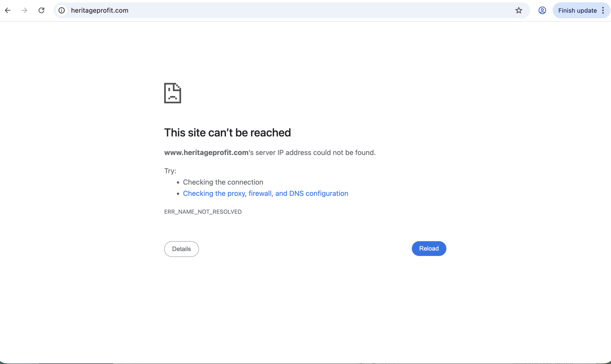Select the URL text heritageprofit.com
This screenshot has width=611, height=364.
point(100,10)
